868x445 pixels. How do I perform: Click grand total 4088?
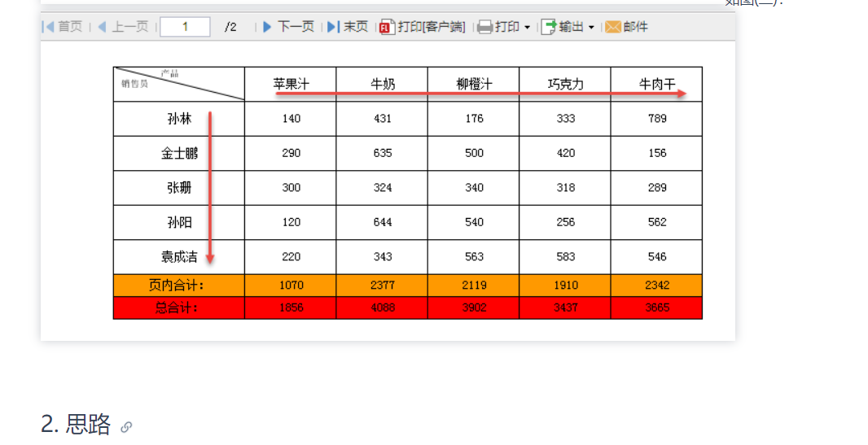[x=383, y=308]
